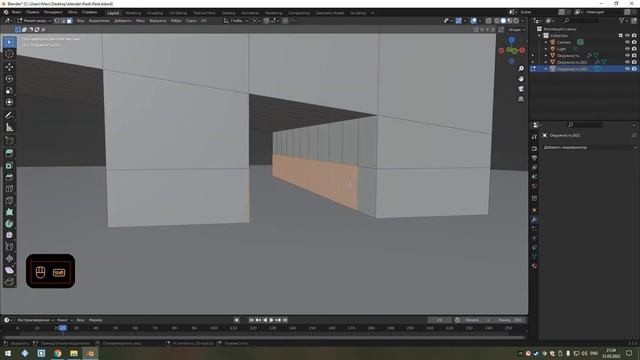Open the Render menu
640x360 pixels.
[x=53, y=12]
